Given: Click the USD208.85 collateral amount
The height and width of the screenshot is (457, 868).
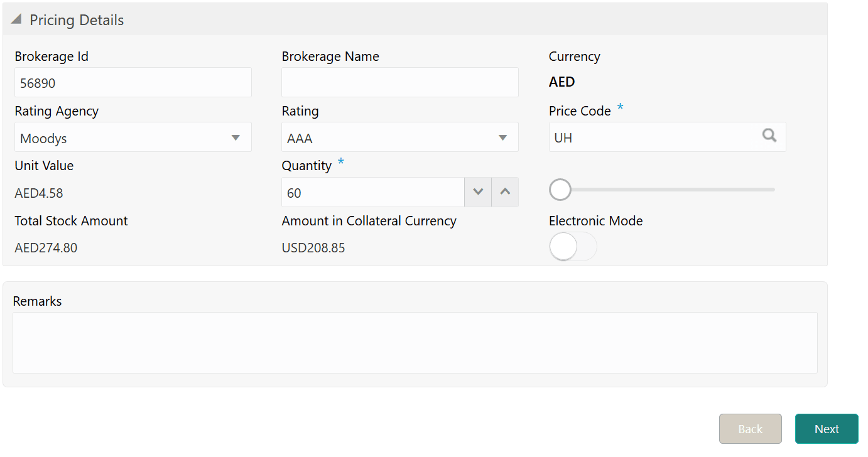Looking at the screenshot, I should click(x=313, y=248).
